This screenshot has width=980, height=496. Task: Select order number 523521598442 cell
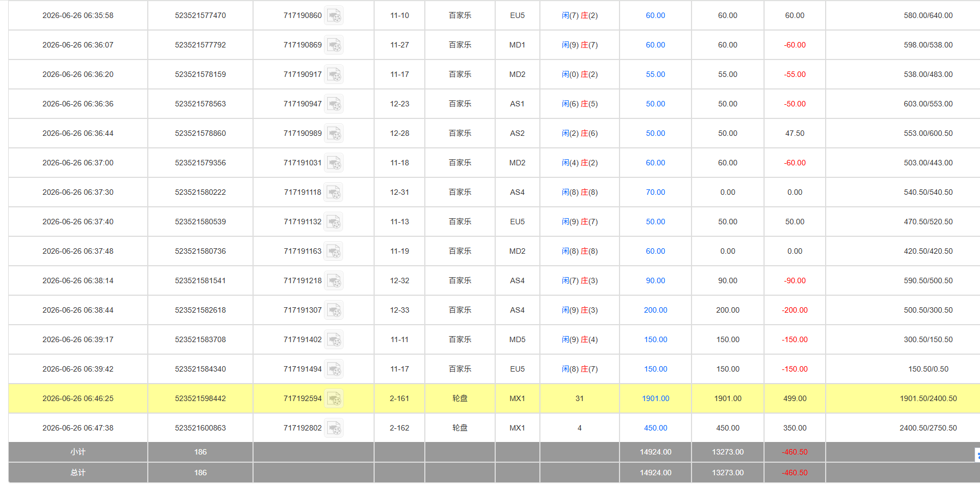(200, 398)
